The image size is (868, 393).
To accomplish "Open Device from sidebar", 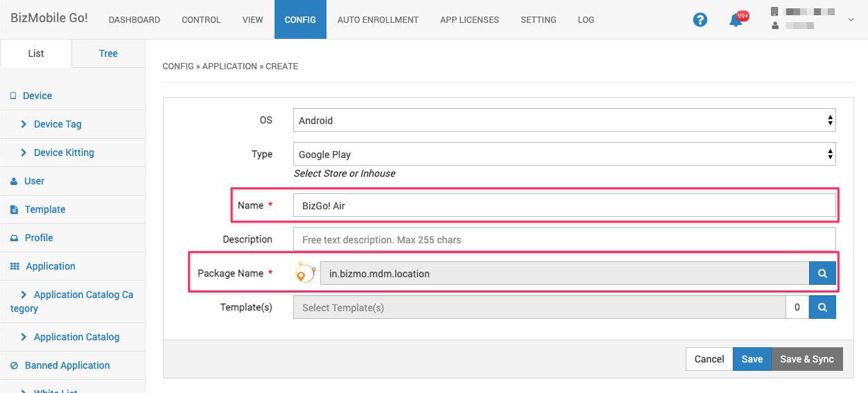I will click(37, 96).
